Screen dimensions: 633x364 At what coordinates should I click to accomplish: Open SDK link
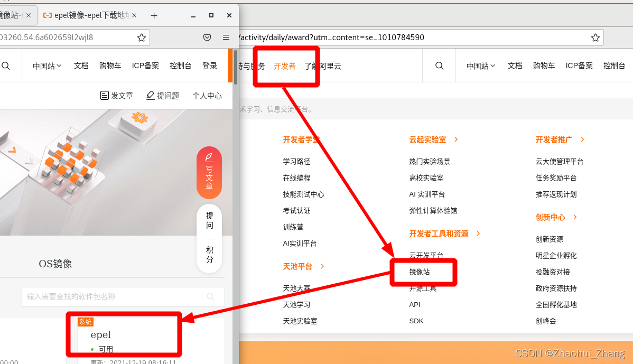pos(416,321)
